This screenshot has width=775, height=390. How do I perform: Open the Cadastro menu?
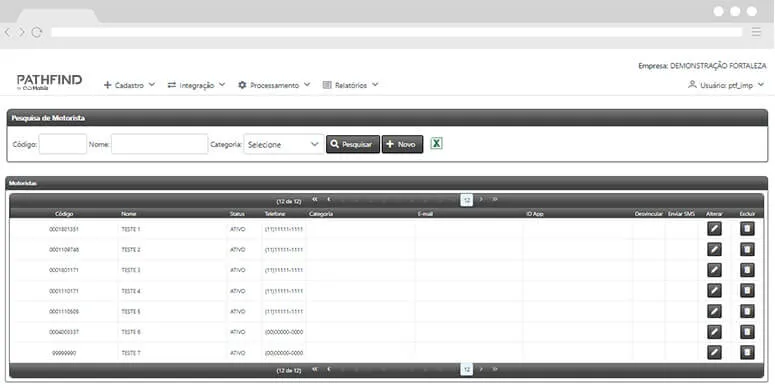pyautogui.click(x=129, y=85)
